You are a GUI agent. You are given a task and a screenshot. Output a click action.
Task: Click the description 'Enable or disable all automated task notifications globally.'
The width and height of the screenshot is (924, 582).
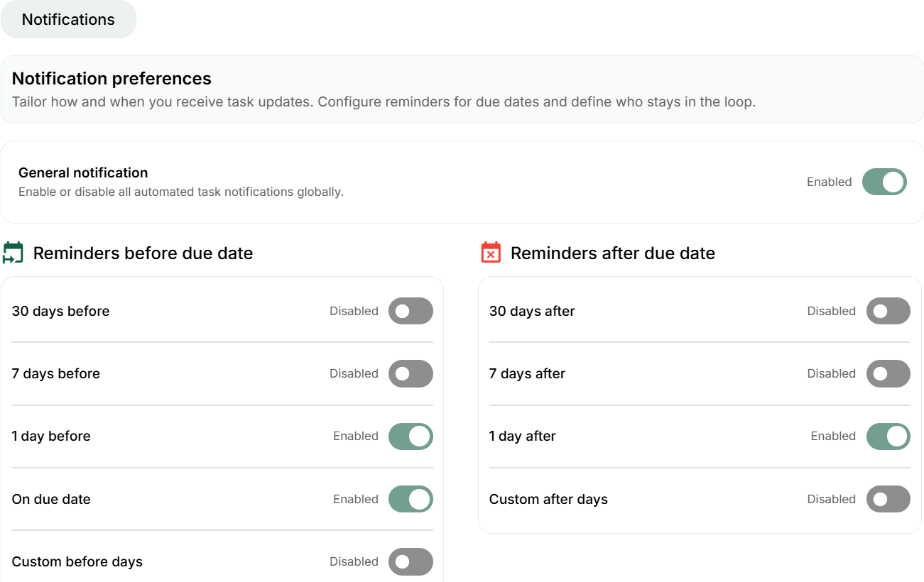181,192
